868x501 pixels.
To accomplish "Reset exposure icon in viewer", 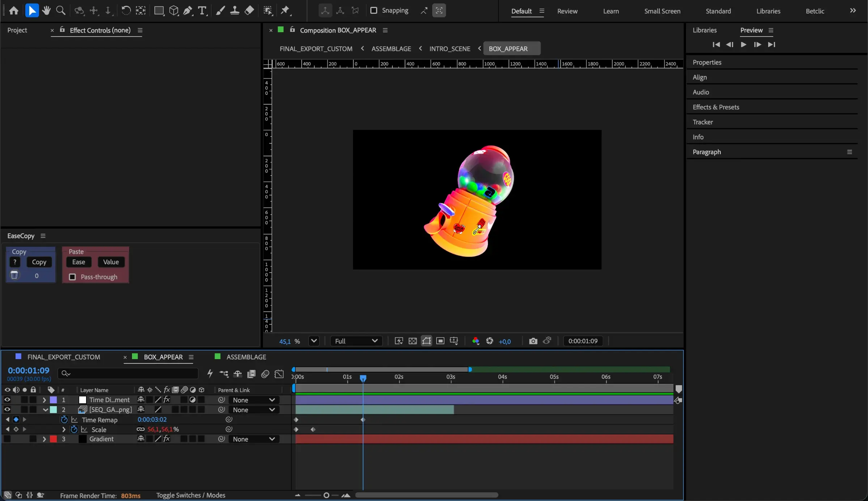I will pyautogui.click(x=490, y=341).
